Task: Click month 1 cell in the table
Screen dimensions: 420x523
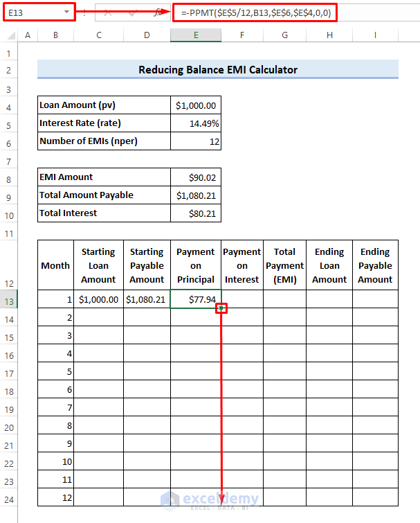Action: 55,299
